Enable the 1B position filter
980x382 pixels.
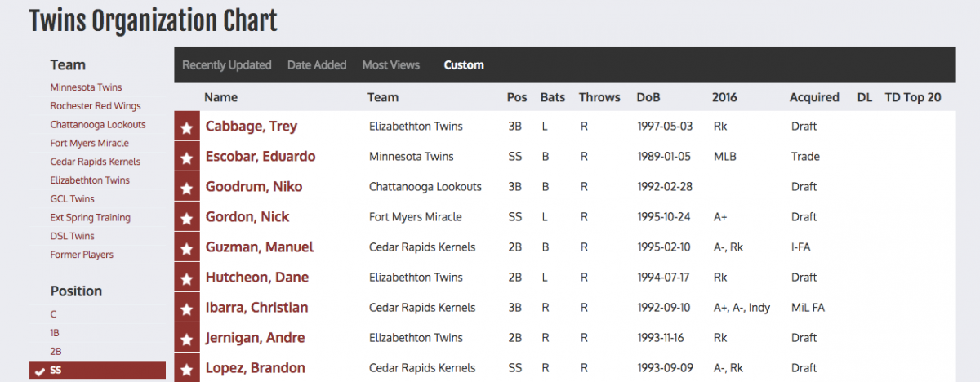tap(55, 333)
